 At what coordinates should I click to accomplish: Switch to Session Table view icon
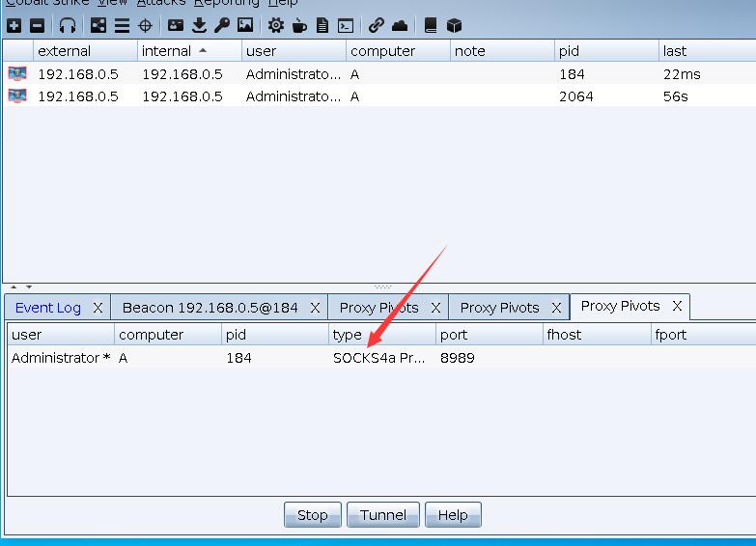point(122,25)
